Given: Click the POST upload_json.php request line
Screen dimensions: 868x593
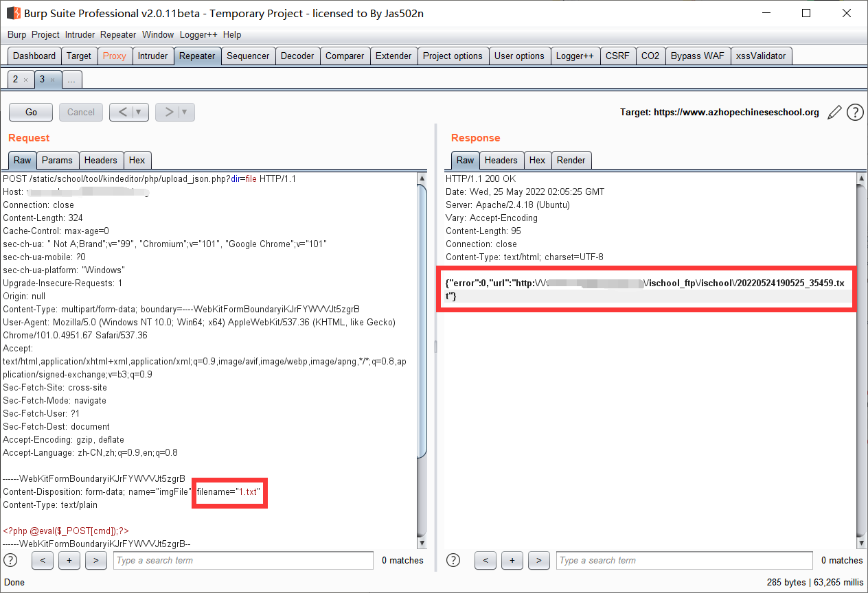Looking at the screenshot, I should click(149, 178).
